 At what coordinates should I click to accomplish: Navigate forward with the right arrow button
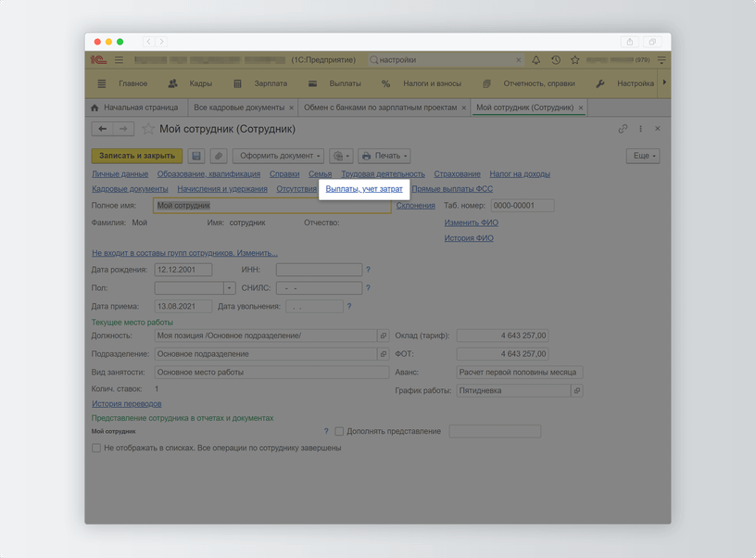[x=123, y=129]
